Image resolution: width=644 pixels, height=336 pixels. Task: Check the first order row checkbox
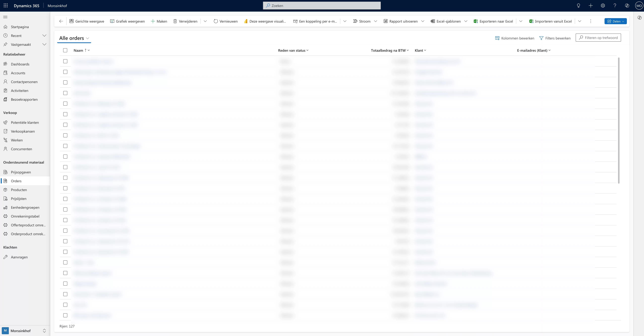click(65, 61)
